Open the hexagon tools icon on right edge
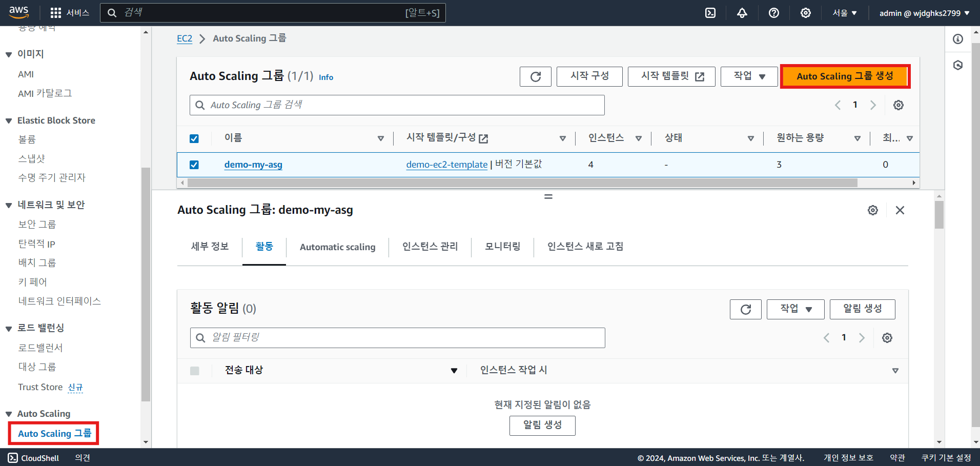The width and height of the screenshot is (980, 466). click(958, 65)
